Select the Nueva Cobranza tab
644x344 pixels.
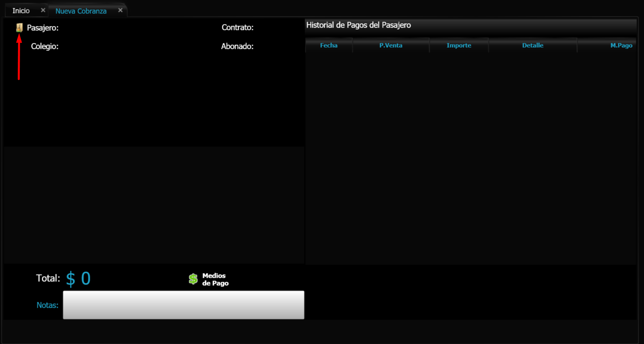click(x=81, y=11)
